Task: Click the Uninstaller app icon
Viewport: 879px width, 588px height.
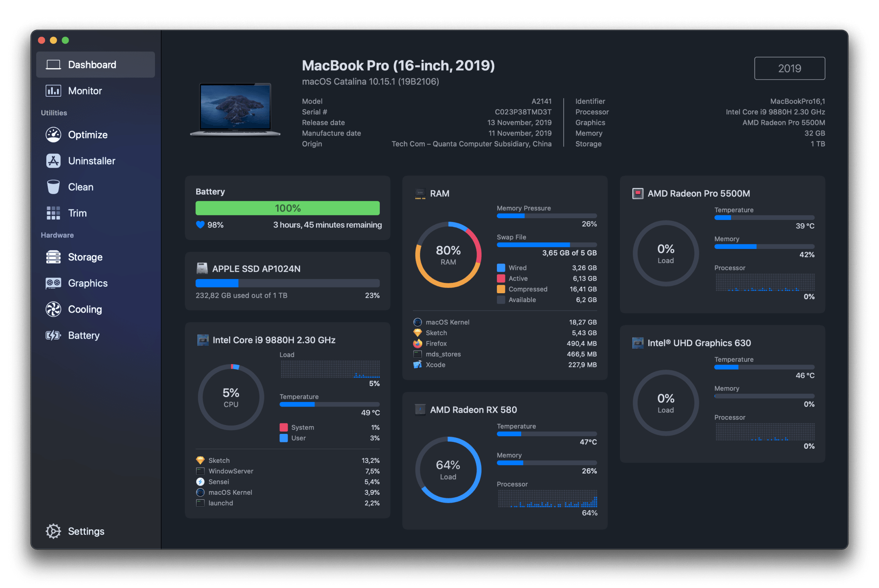Action: pyautogui.click(x=53, y=161)
